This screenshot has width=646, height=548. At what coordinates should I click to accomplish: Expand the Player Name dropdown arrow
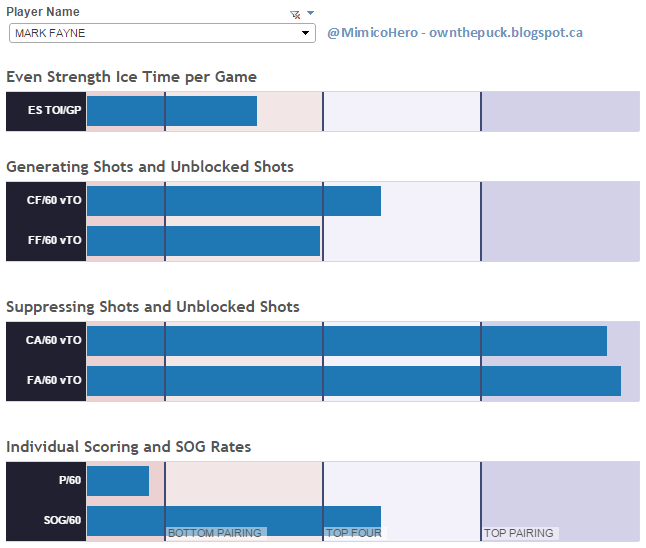(x=306, y=33)
